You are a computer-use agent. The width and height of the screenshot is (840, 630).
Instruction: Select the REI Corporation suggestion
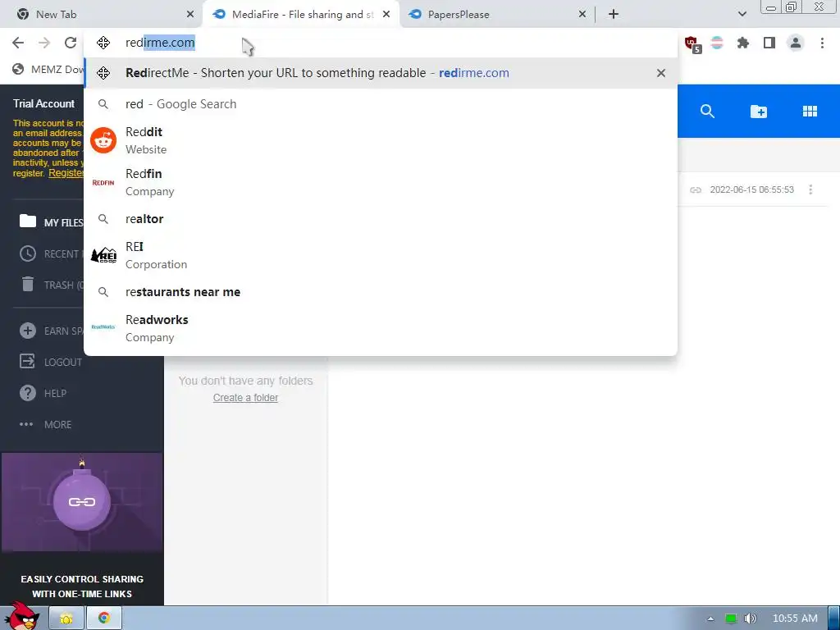pyautogui.click(x=381, y=255)
